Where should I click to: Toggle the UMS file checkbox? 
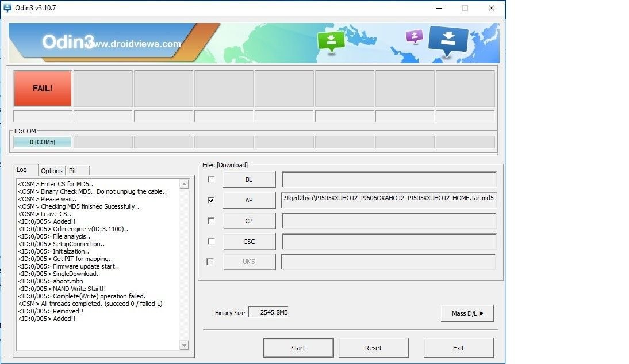[210, 262]
